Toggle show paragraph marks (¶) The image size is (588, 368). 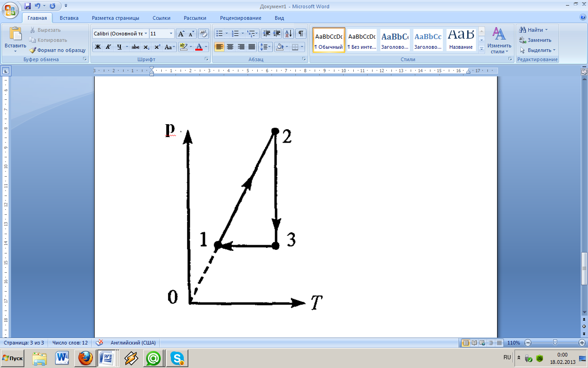(300, 34)
